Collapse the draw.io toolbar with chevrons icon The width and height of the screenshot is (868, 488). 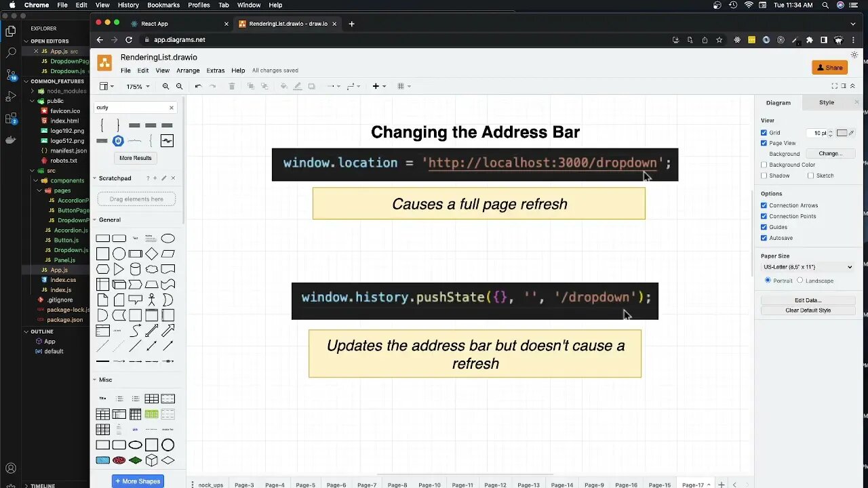(x=853, y=86)
